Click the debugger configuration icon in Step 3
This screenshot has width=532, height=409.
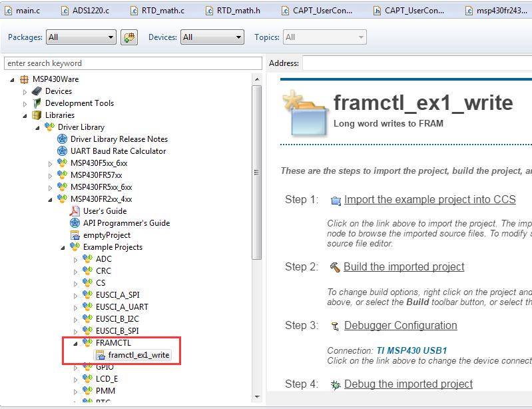[335, 326]
